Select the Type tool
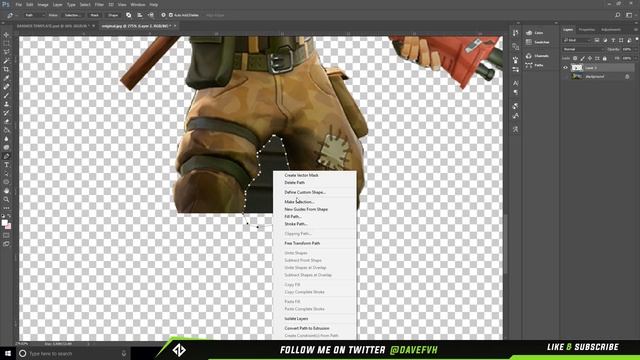 pyautogui.click(x=7, y=165)
